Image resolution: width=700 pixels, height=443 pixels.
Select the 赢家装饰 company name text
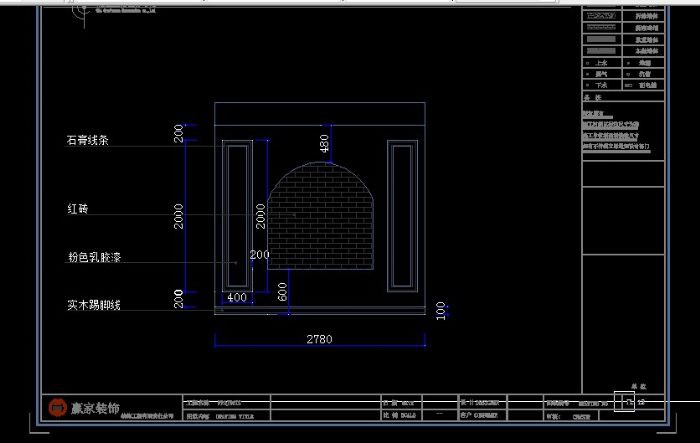click(x=95, y=408)
